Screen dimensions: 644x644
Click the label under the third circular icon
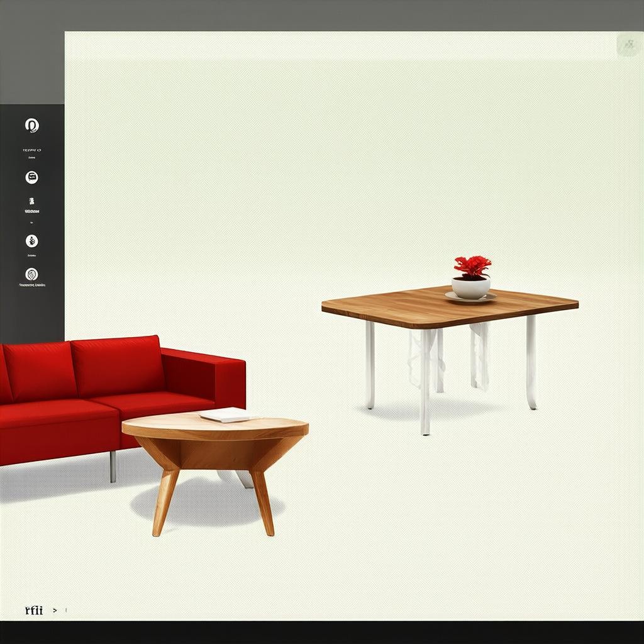click(31, 256)
